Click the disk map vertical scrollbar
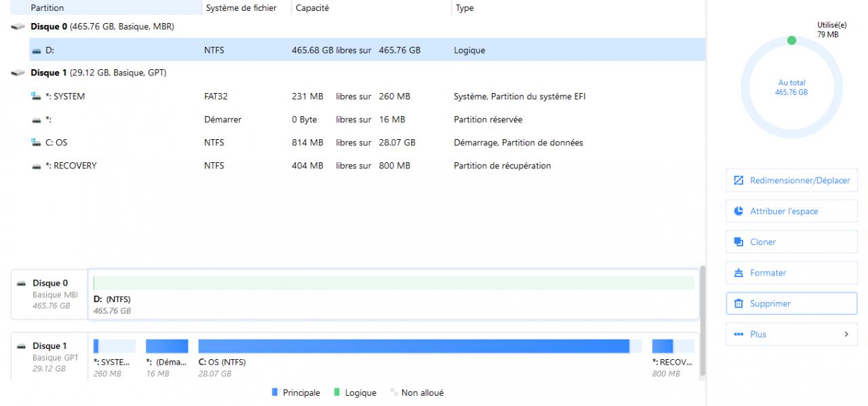Screen dimensions: 868x406 click(x=703, y=320)
